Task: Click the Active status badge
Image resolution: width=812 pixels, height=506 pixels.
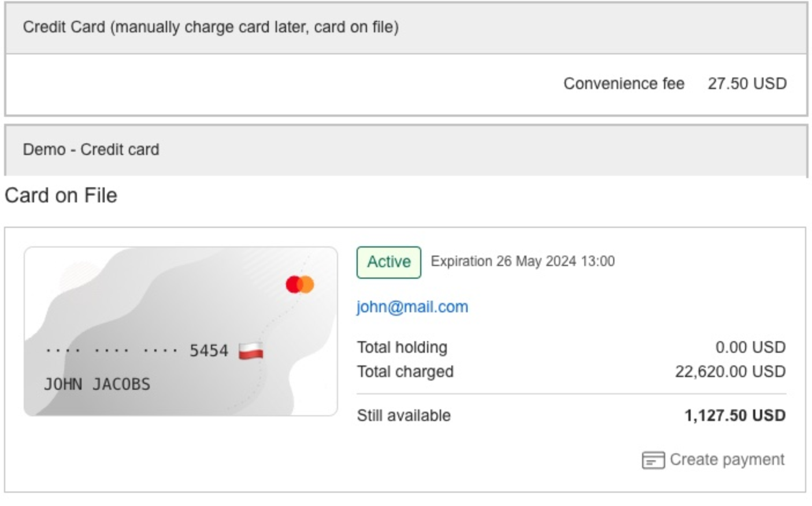Action: pos(388,262)
